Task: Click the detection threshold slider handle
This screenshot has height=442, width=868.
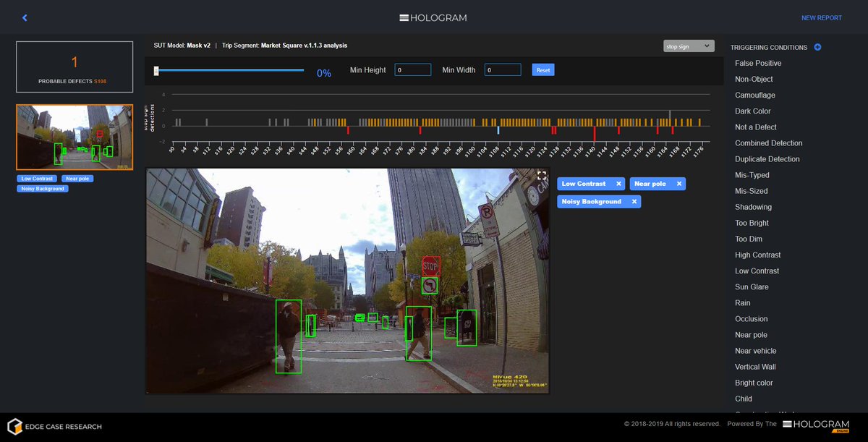Action: (x=156, y=71)
